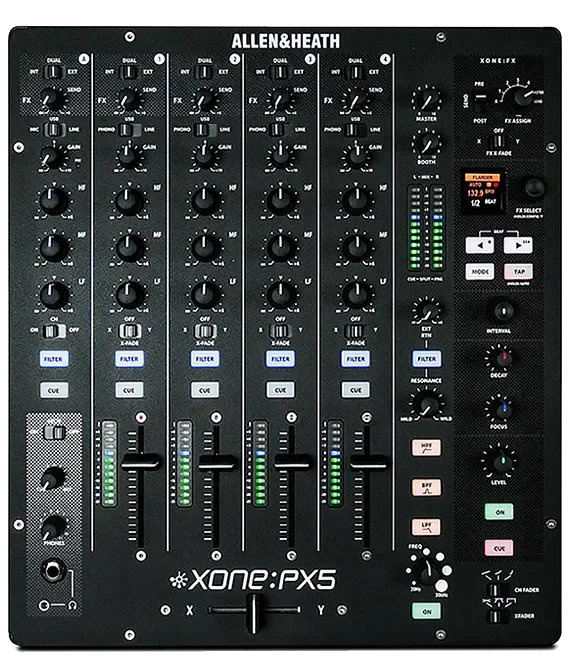Click the filter FREQ knob
The height and width of the screenshot is (666, 570).
click(x=427, y=570)
